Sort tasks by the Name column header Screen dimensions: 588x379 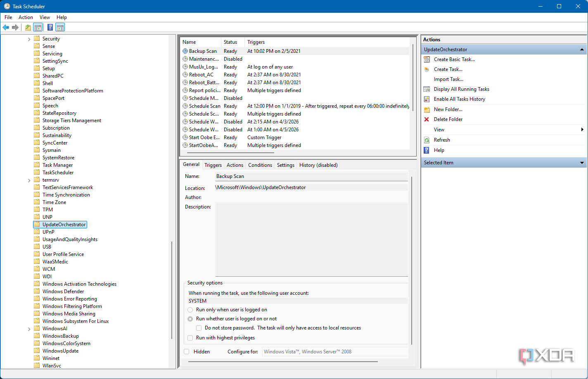[201, 42]
